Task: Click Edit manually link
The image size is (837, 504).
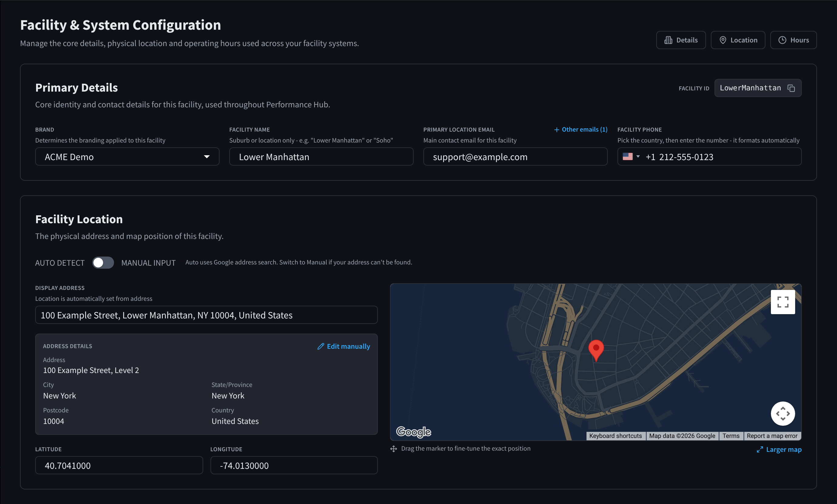Action: [344, 346]
